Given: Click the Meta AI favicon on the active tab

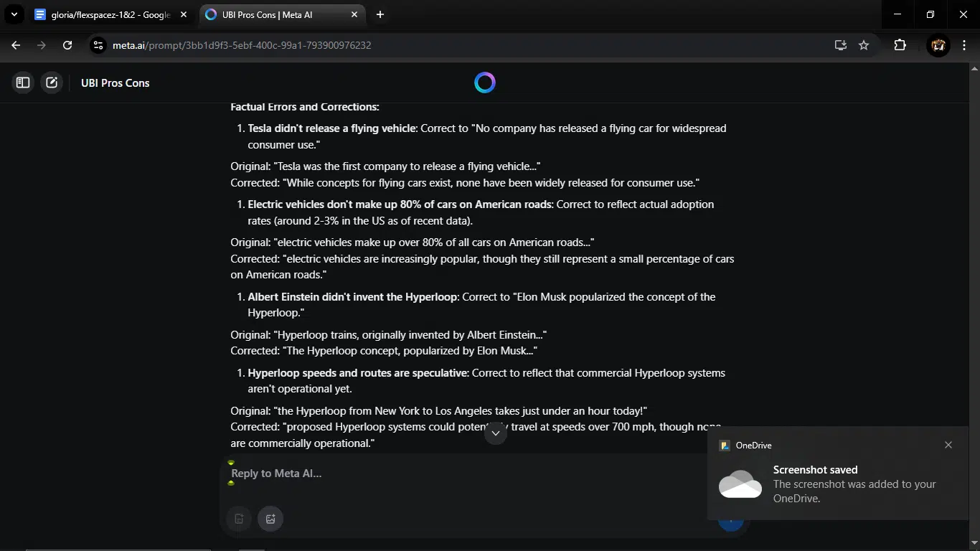Looking at the screenshot, I should (x=211, y=14).
